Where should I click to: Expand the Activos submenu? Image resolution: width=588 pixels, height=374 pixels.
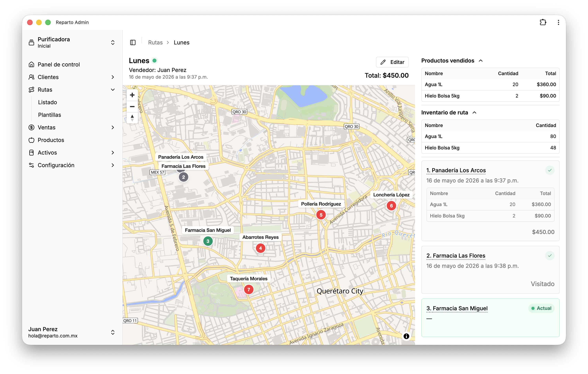(x=113, y=153)
